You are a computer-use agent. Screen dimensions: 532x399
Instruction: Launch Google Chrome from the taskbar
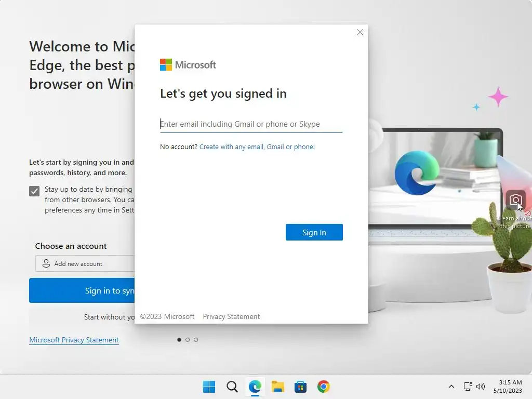323,387
